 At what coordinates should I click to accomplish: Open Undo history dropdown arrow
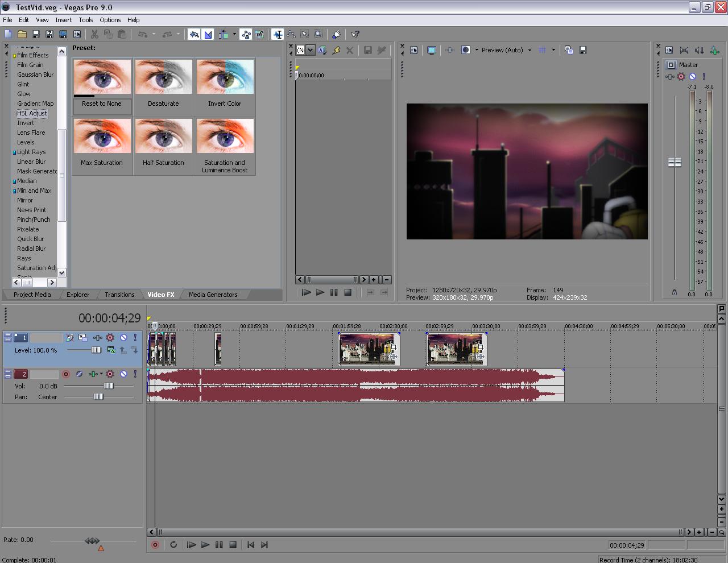(x=154, y=34)
